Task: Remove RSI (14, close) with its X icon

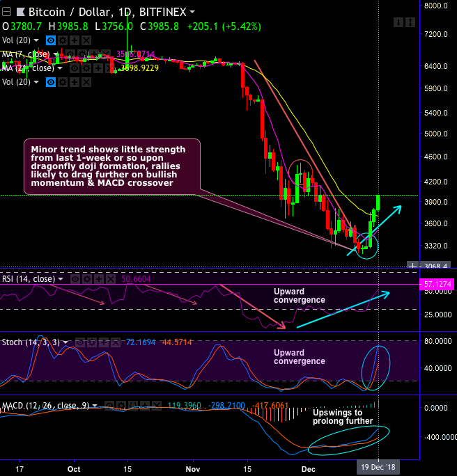Action: pyautogui.click(x=111, y=279)
